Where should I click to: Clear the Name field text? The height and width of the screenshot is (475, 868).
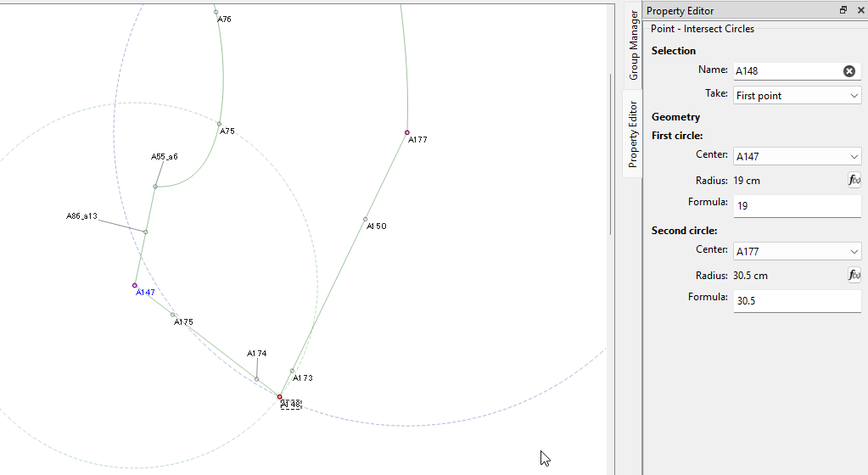(848, 71)
